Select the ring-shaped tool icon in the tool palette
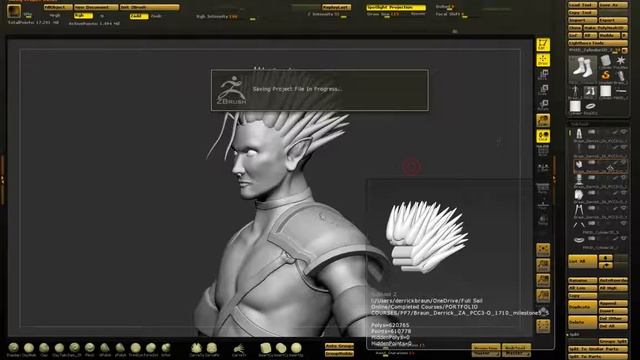640x360 pixels. click(x=591, y=107)
